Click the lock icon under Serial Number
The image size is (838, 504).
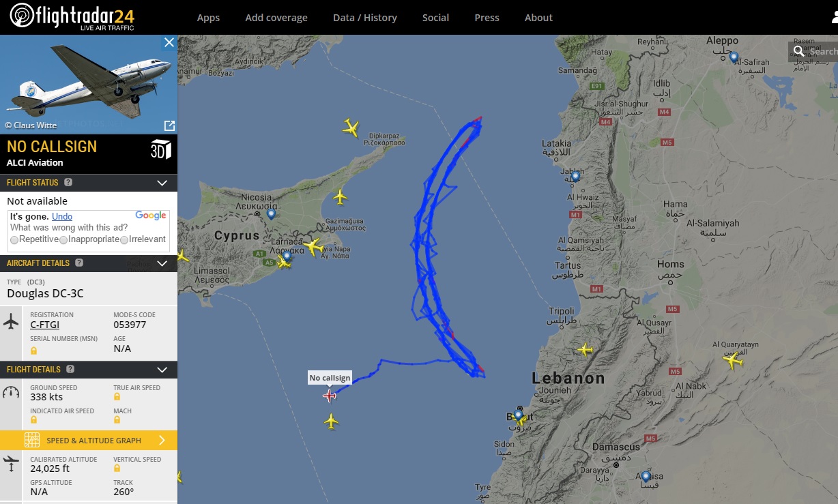33,351
